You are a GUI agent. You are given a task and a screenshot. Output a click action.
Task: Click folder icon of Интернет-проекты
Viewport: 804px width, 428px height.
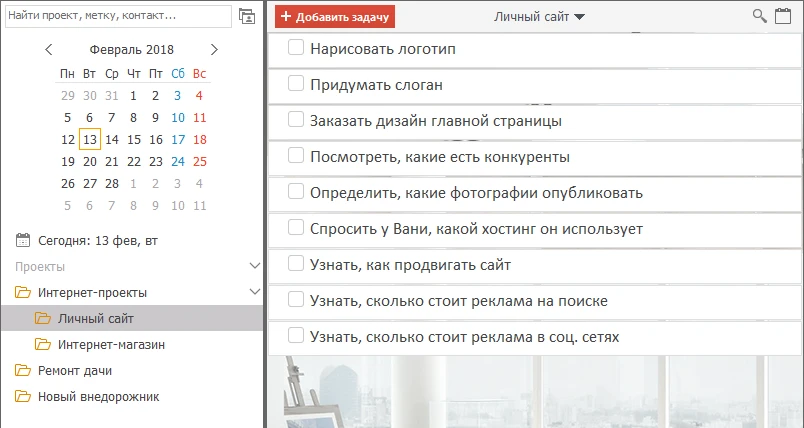tap(23, 292)
